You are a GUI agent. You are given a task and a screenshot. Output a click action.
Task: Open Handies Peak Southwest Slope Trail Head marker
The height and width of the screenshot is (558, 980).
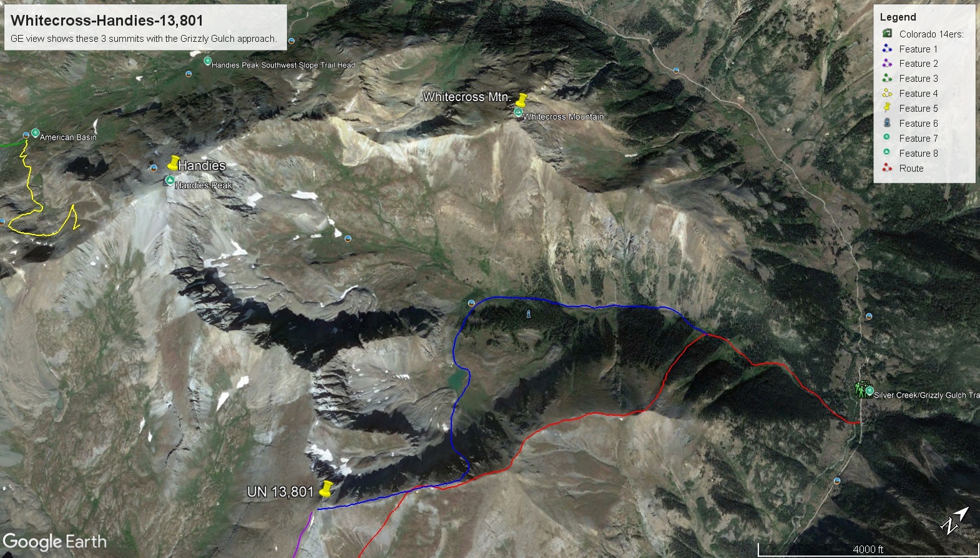click(x=208, y=61)
